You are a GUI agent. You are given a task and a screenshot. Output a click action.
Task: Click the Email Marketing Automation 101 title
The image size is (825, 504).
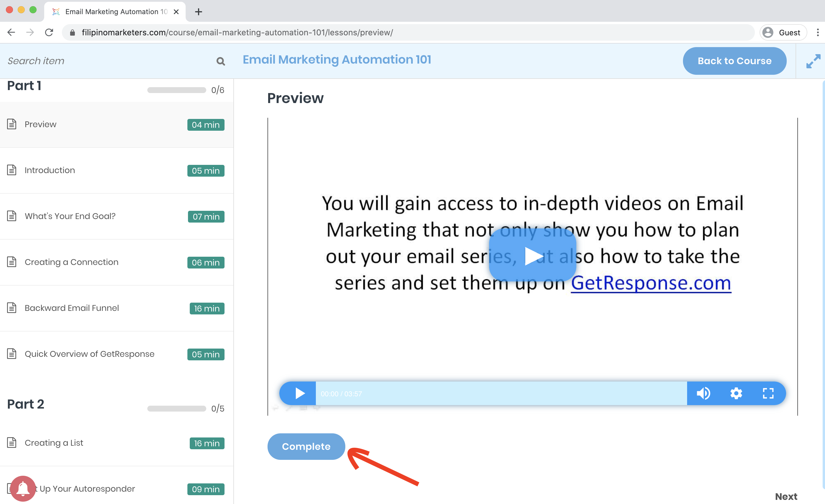tap(337, 59)
